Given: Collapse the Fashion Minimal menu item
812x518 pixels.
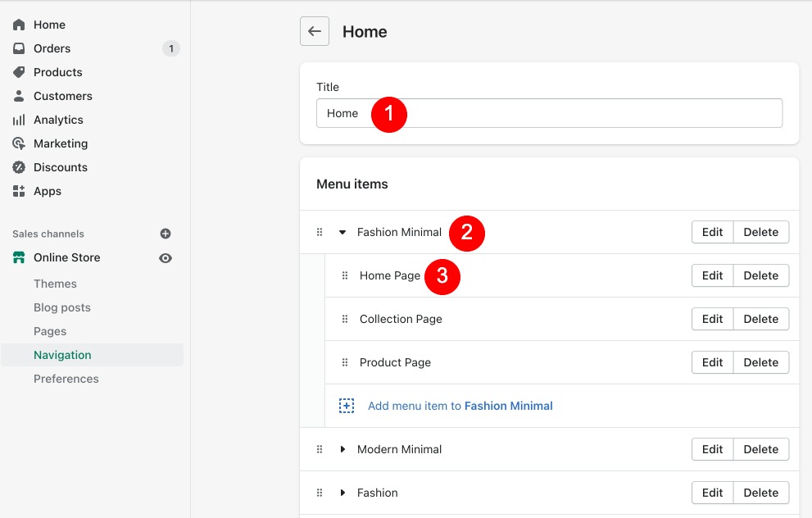Looking at the screenshot, I should click(342, 232).
